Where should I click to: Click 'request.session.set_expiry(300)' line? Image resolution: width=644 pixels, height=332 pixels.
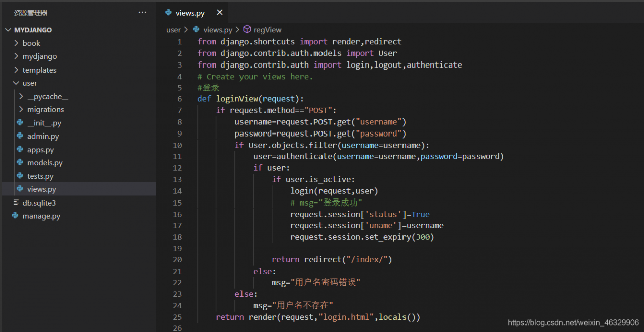click(362, 237)
